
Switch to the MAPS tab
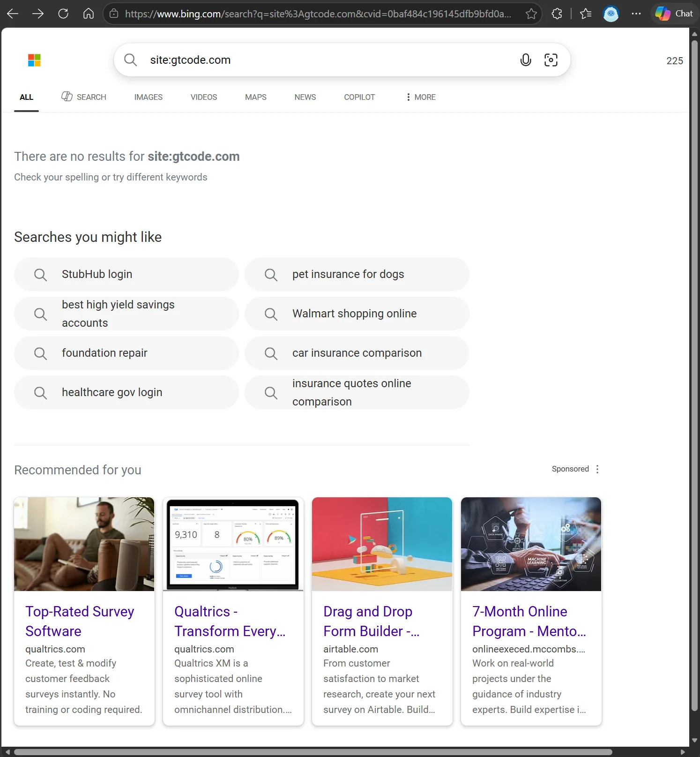coord(256,97)
